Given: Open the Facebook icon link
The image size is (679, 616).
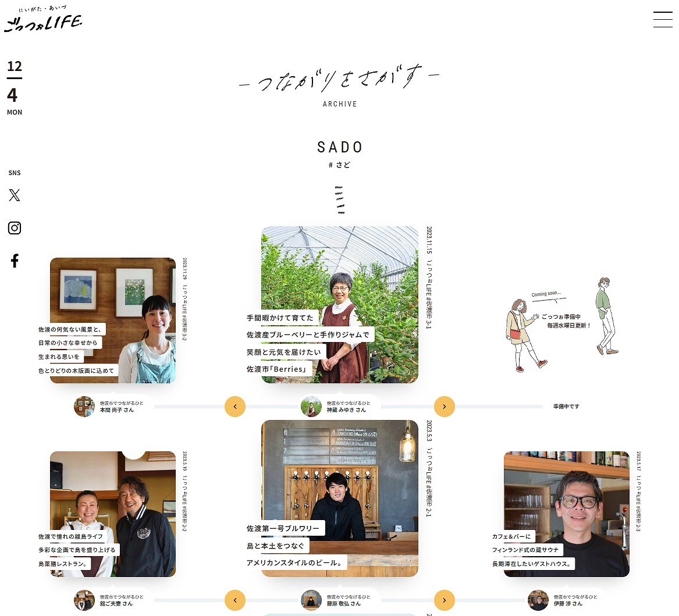Looking at the screenshot, I should point(15,261).
